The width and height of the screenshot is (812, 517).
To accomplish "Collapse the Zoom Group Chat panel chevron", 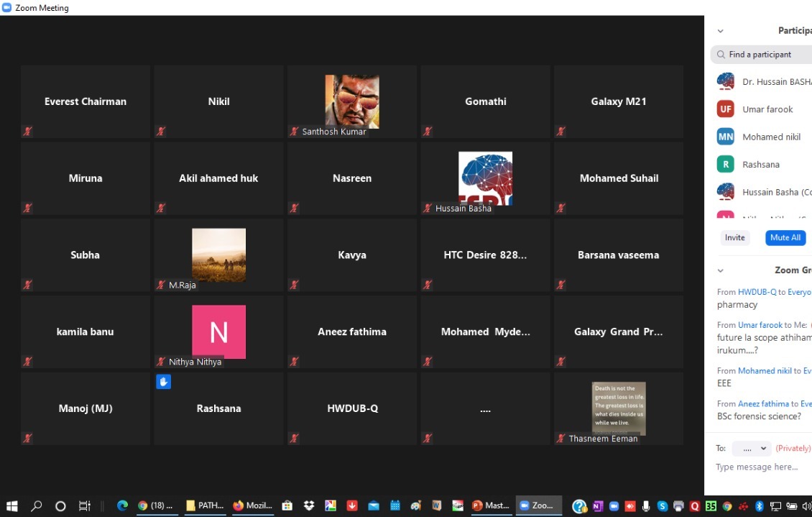I will pyautogui.click(x=720, y=270).
